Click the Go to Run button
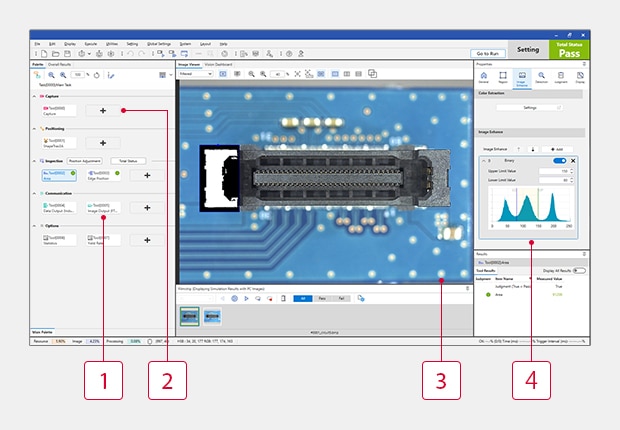This screenshot has width=620, height=430. 488,52
